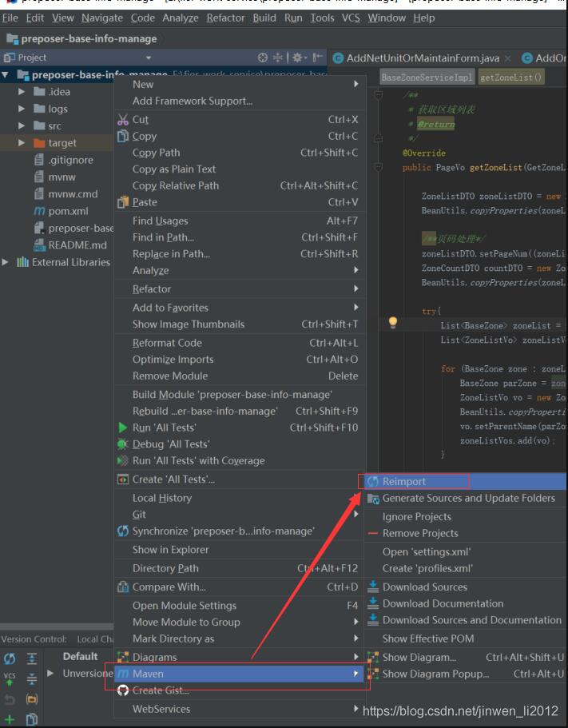Image resolution: width=568 pixels, height=728 pixels.
Task: Click the Download Sources arrow icon
Action: tap(372, 587)
